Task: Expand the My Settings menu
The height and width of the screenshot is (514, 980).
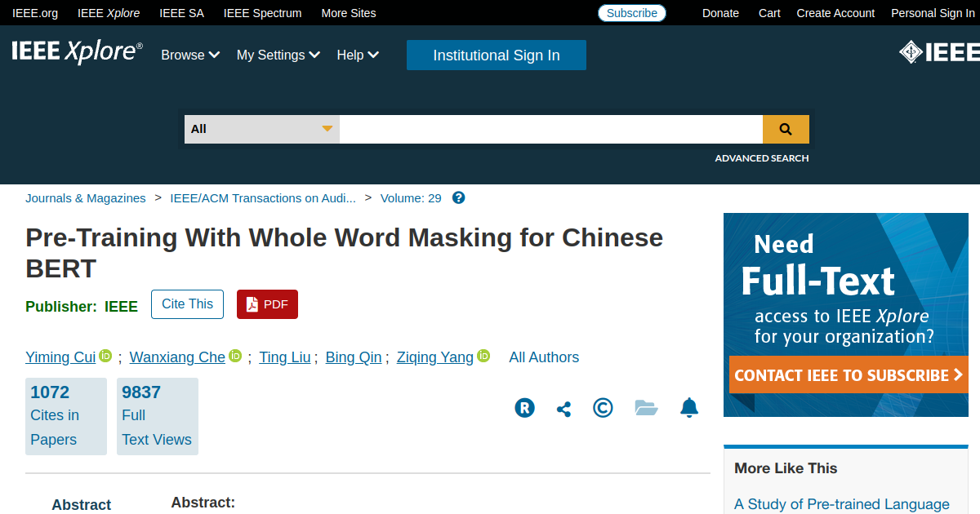Action: pos(278,55)
